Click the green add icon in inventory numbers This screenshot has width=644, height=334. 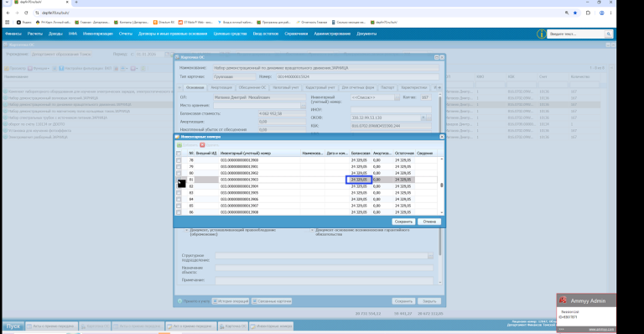[179, 145]
